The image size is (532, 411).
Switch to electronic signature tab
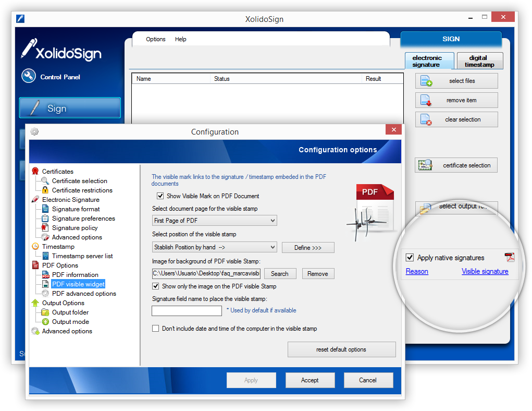pos(429,61)
